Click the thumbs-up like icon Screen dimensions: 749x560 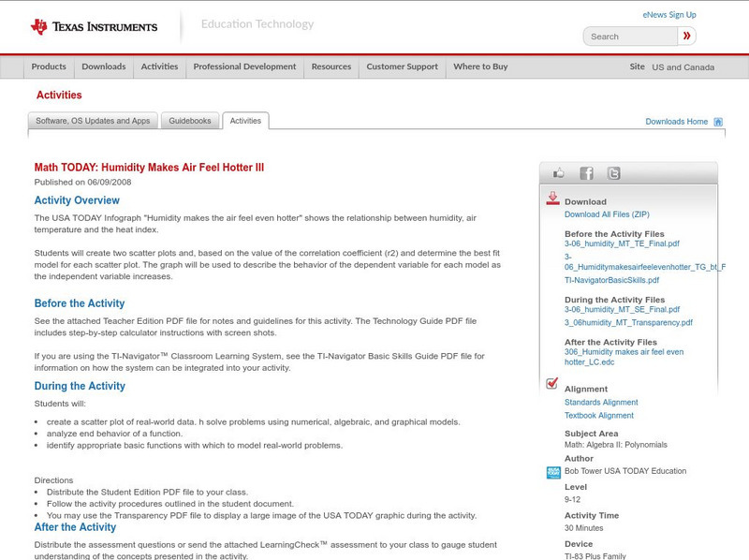558,173
